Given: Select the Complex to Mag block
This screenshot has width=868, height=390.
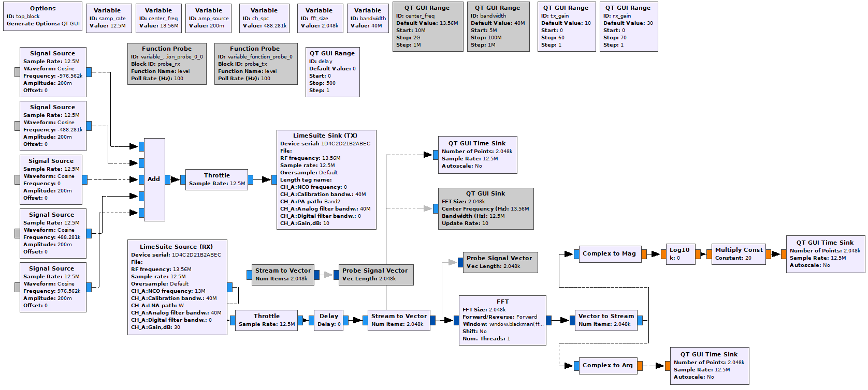Looking at the screenshot, I should click(x=610, y=254).
